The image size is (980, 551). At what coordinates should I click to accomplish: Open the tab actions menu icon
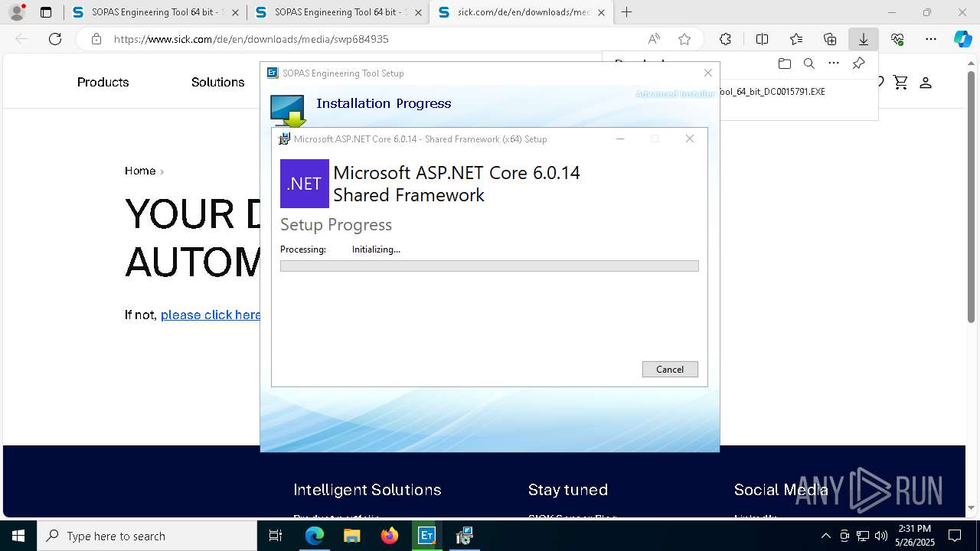point(46,12)
